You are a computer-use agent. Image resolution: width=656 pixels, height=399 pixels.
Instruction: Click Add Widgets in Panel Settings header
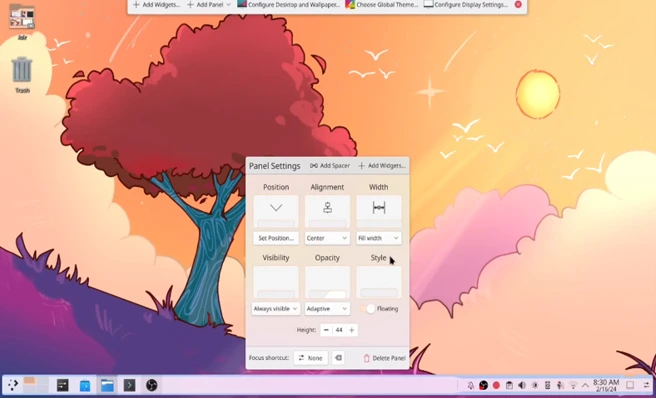(x=382, y=166)
